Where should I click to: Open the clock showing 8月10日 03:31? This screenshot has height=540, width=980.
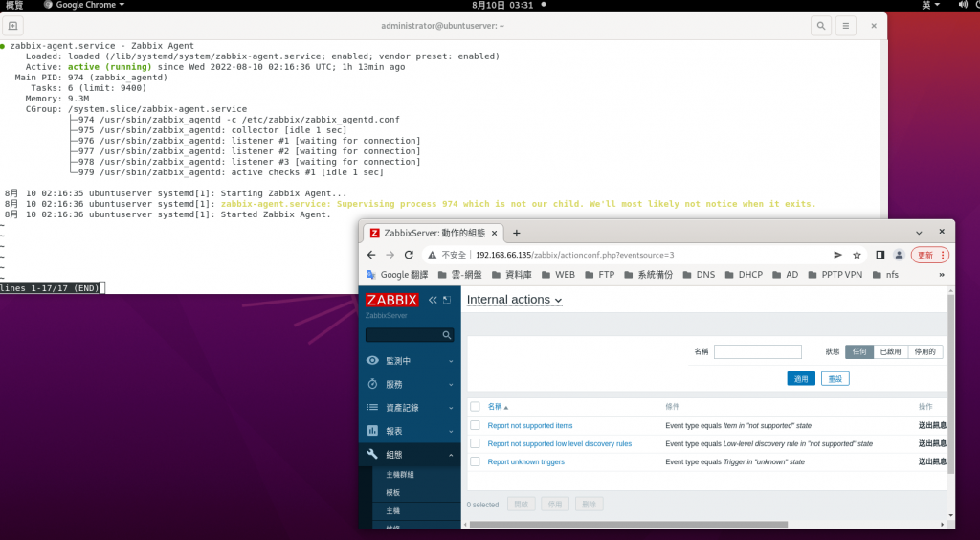(502, 5)
